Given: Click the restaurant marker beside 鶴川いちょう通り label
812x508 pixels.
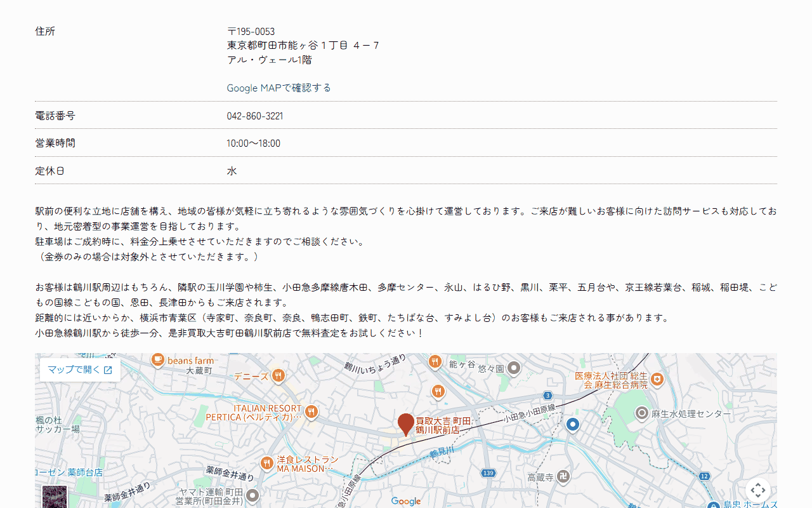Looking at the screenshot, I should 435,362.
